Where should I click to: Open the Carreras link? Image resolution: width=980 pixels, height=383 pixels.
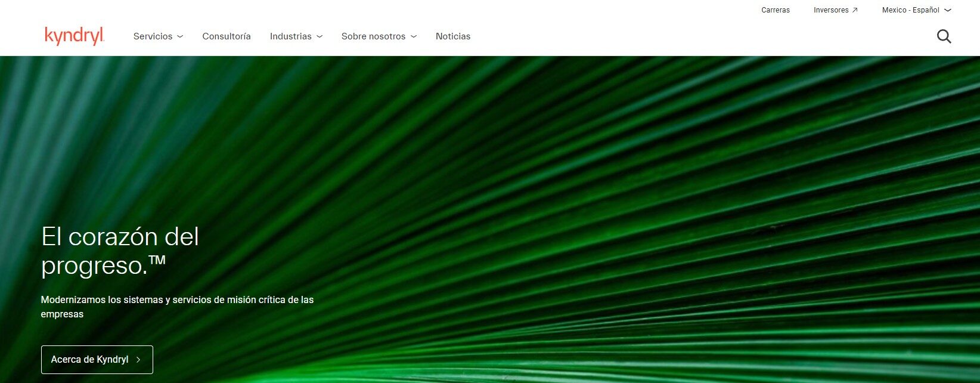[x=776, y=10]
